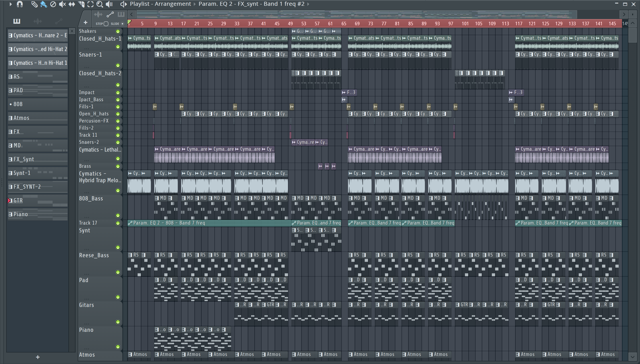Click the vertical scrollbar up arrow
The width and height of the screenshot is (640, 364).
633,24
